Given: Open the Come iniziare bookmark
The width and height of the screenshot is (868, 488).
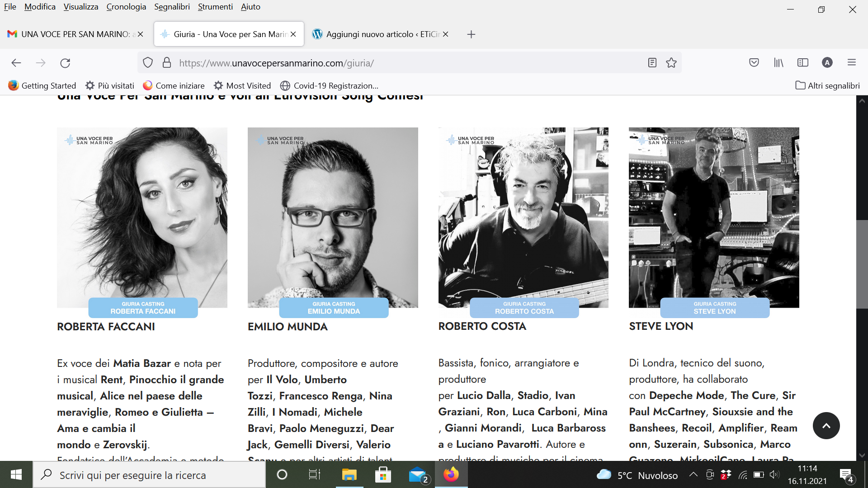Looking at the screenshot, I should [174, 85].
